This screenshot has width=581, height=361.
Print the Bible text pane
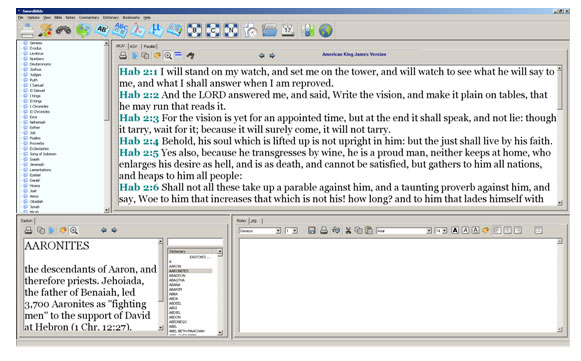123,56
